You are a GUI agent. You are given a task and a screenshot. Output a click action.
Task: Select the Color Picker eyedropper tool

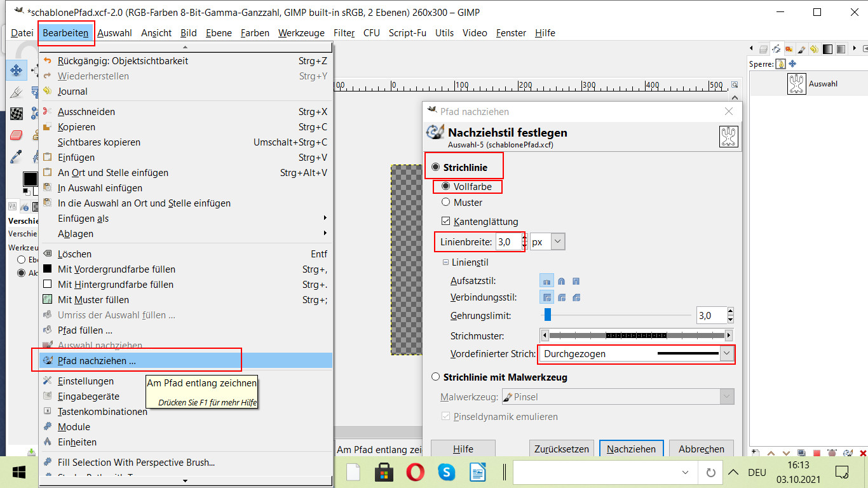(x=17, y=156)
